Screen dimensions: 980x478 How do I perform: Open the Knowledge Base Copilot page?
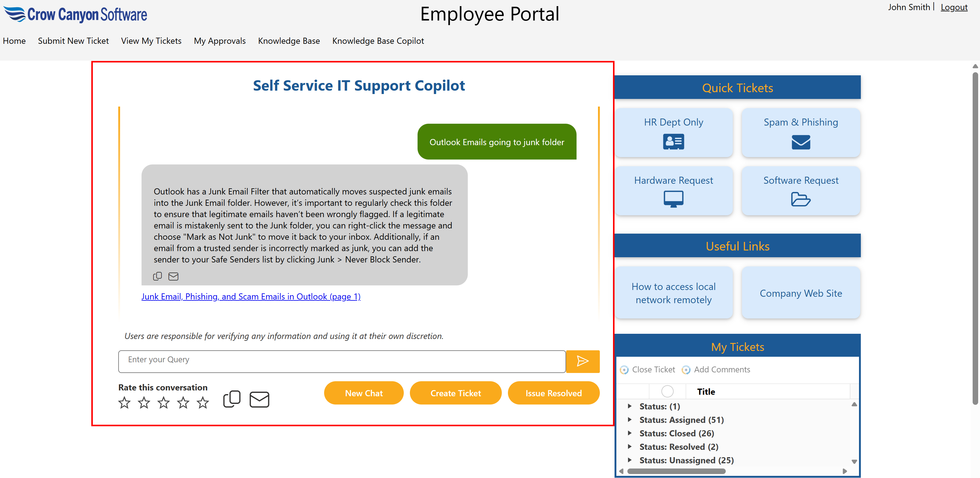pyautogui.click(x=378, y=41)
